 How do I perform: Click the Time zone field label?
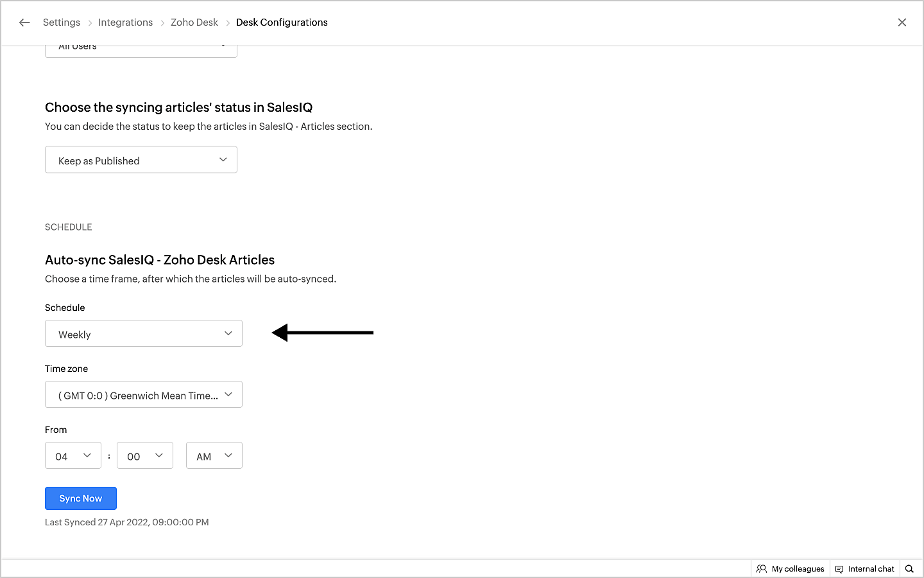click(x=67, y=369)
